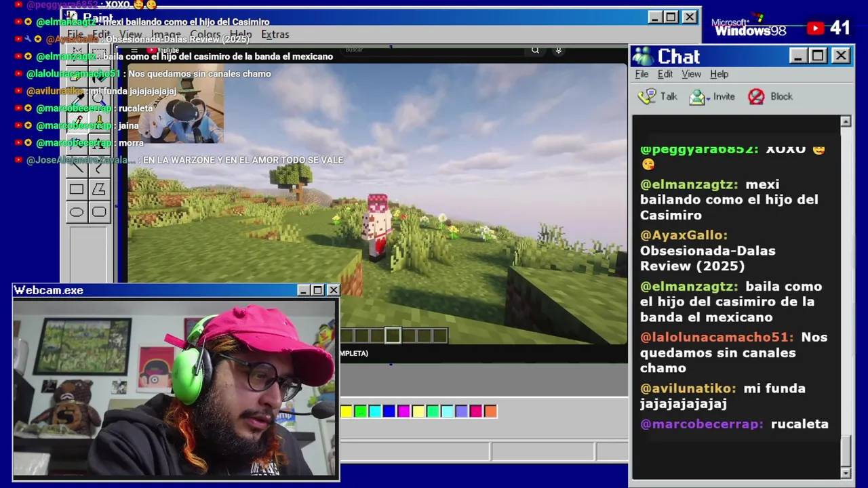
Task: Pick the mint green color swatch
Action: click(x=433, y=411)
